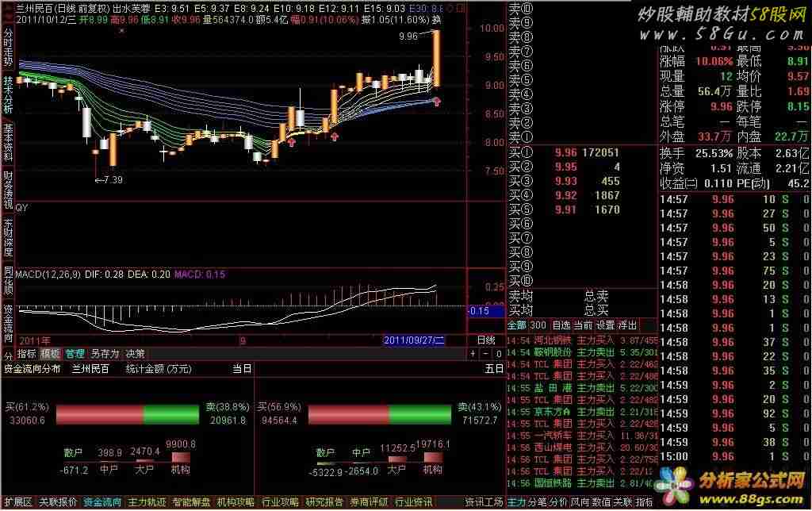Choose the 300 filter tab

(538, 325)
